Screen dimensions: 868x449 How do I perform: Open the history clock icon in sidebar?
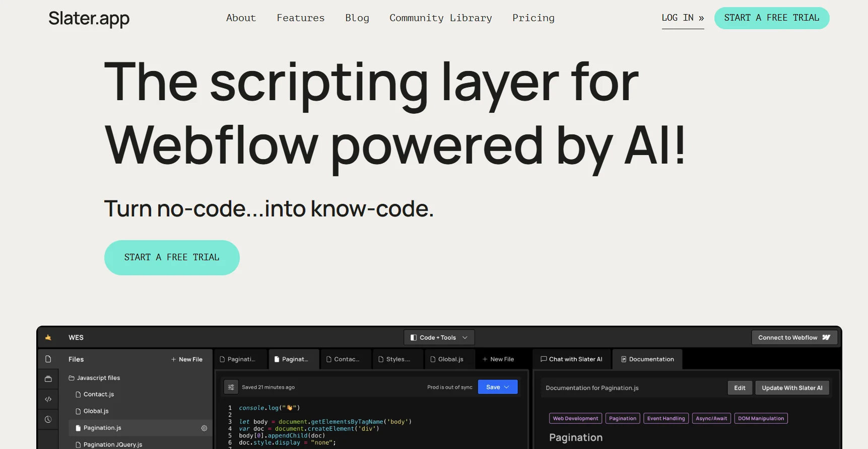48,419
